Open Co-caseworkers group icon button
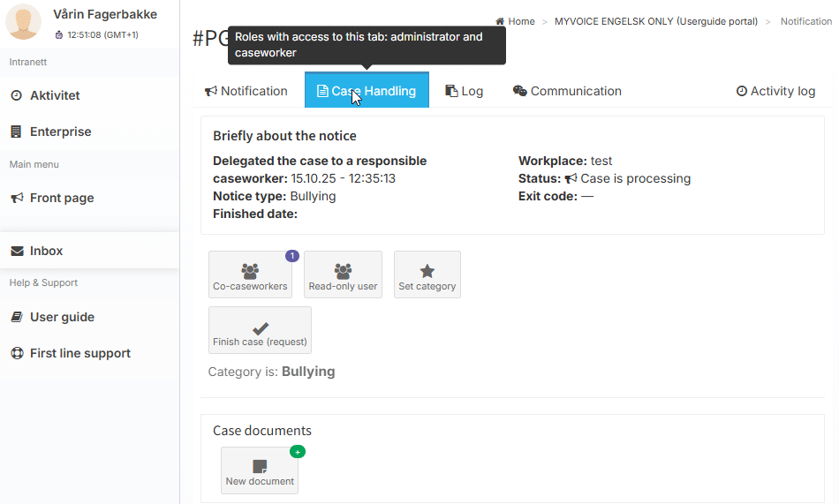Viewport: 839px width, 504px height. tap(250, 274)
